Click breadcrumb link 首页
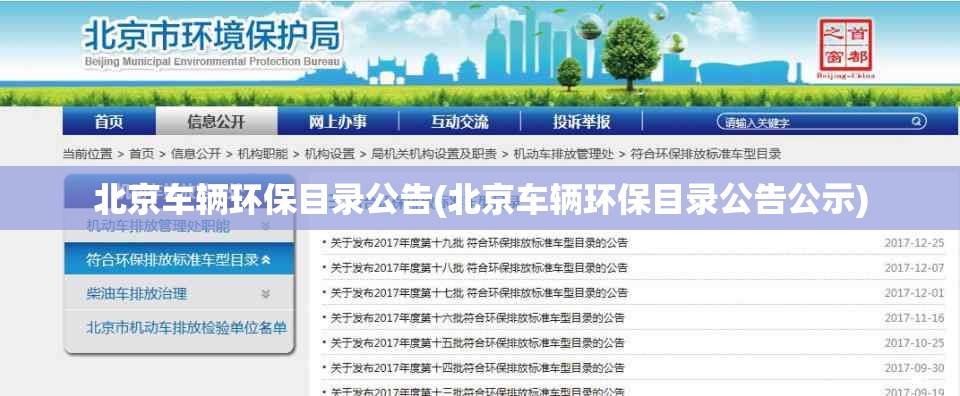960x396 pixels. (x=141, y=154)
